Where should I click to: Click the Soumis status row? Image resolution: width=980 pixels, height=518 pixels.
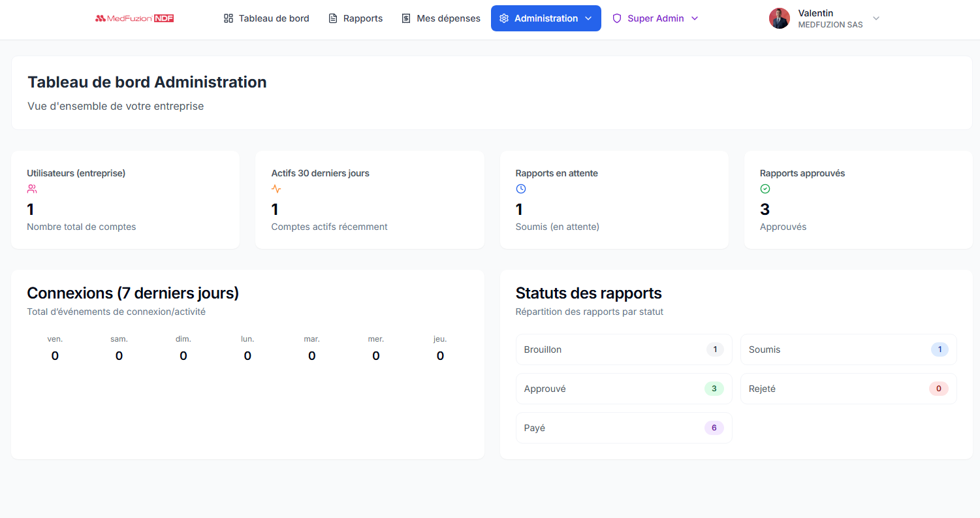[x=848, y=349]
